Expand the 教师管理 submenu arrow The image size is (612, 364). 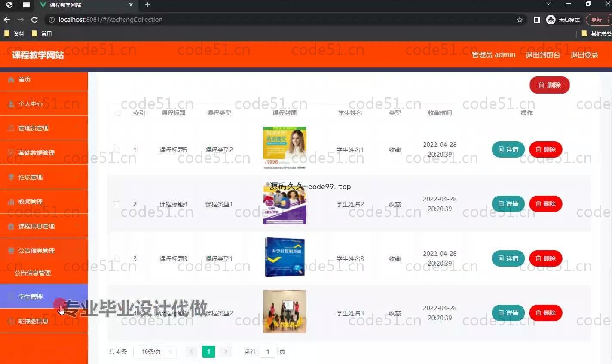pyautogui.click(x=77, y=202)
